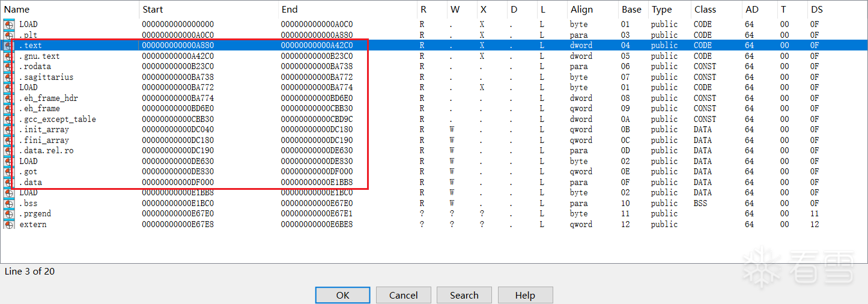Select the .gnu.text segment name
This screenshot has width=868, height=304.
tap(40, 56)
